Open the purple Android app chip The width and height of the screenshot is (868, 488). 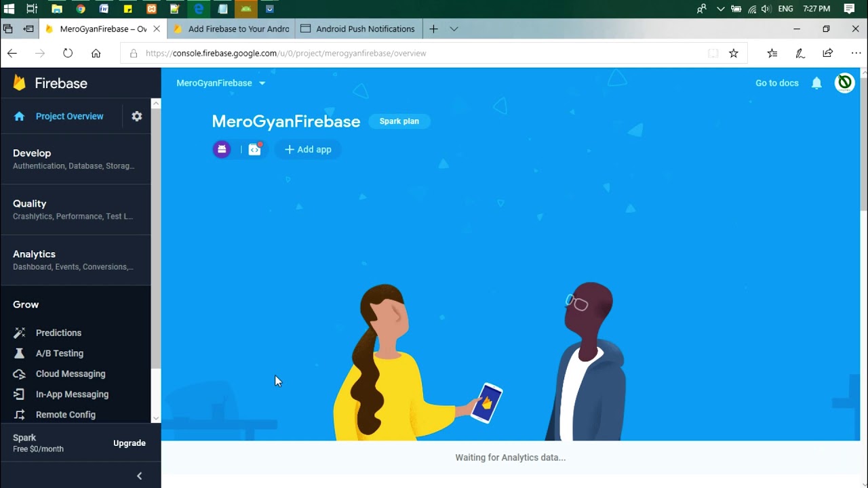pyautogui.click(x=222, y=149)
